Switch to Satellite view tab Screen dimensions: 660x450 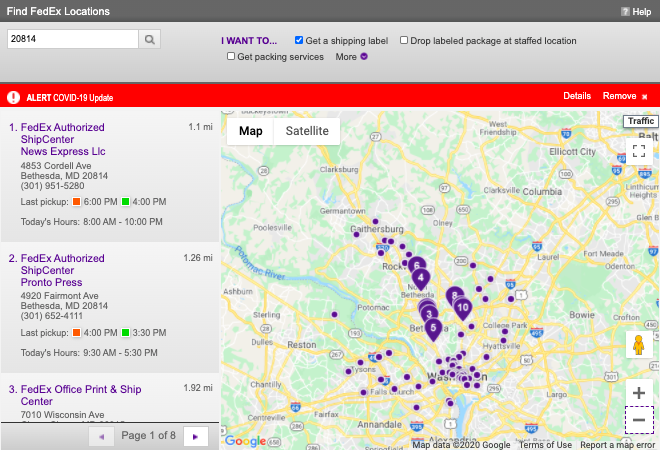307,131
